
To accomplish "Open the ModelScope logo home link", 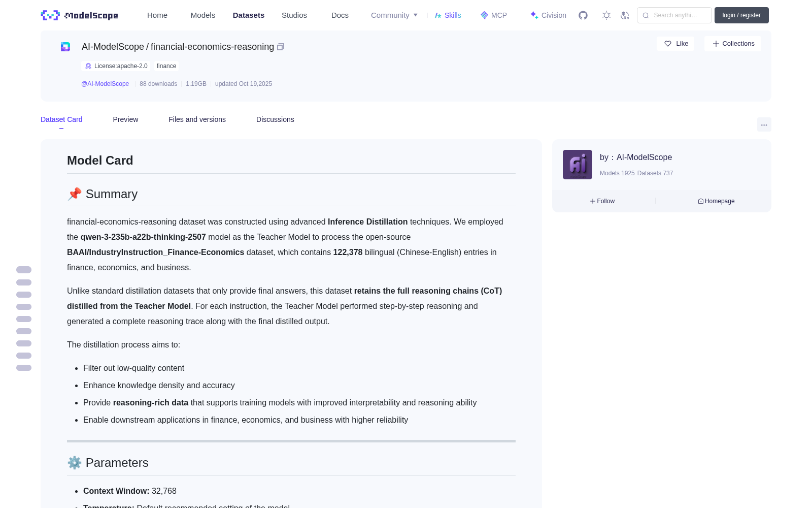I will click(80, 15).
